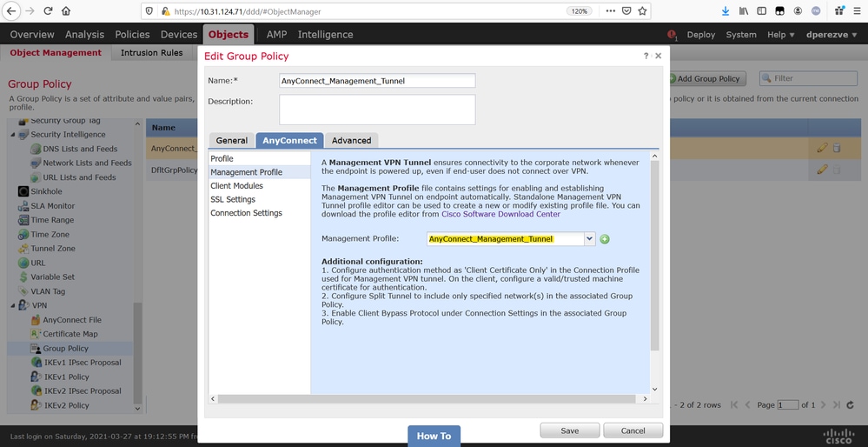Open the browser library icon
This screenshot has height=447, width=868.
[744, 11]
